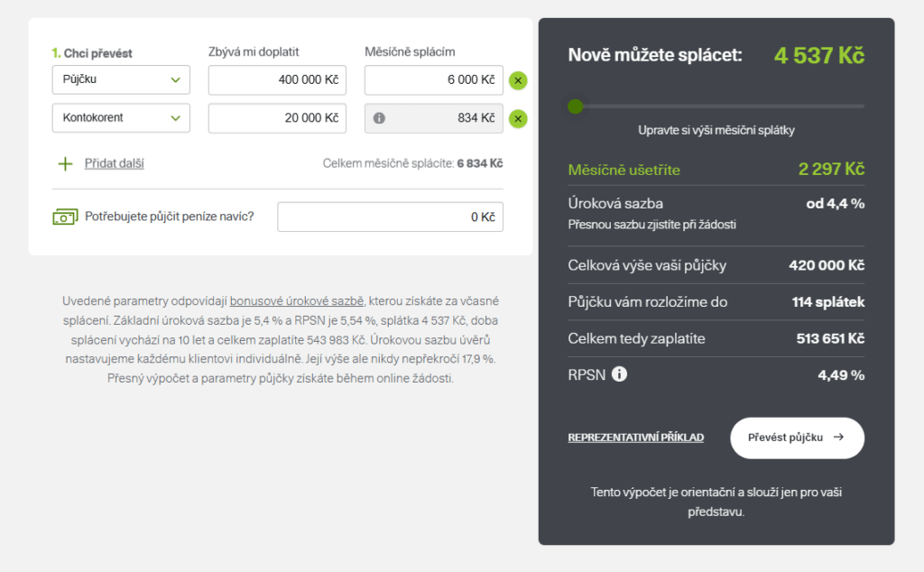Open the bonusové úrokové sazbě link
This screenshot has width=924, height=572.
click(x=297, y=300)
